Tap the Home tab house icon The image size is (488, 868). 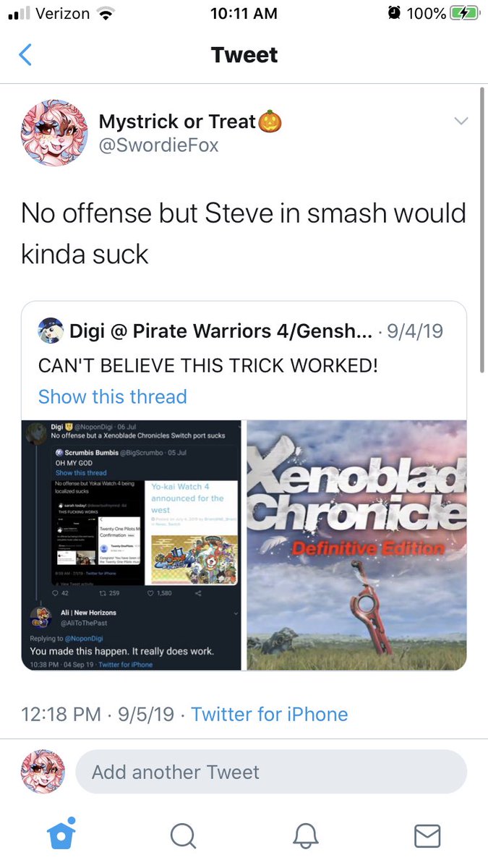[x=61, y=835]
